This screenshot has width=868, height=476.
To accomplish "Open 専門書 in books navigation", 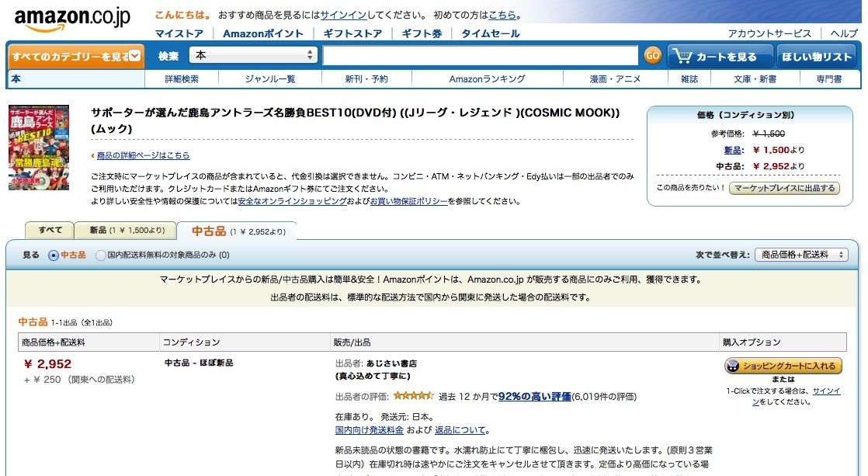I will (x=829, y=79).
